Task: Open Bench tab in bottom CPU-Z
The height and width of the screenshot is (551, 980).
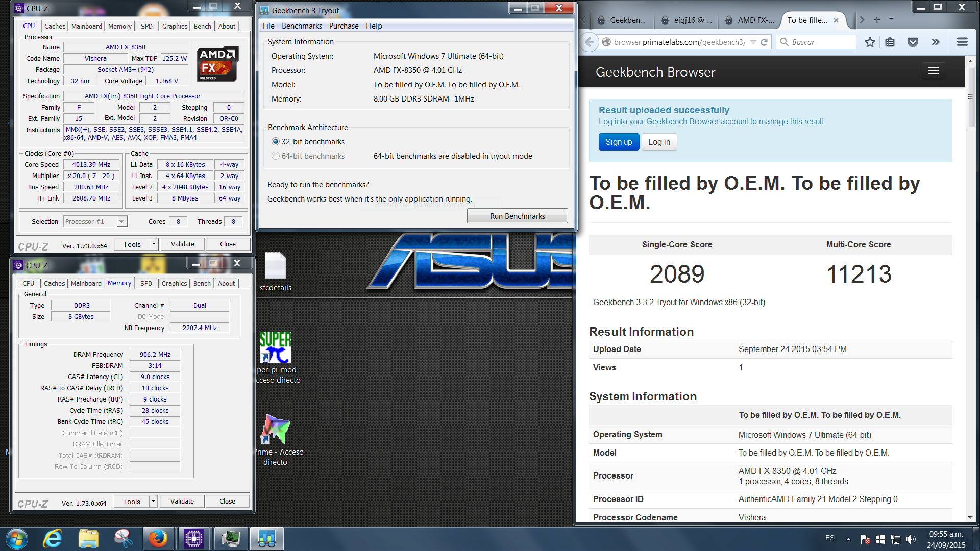Action: [x=202, y=283]
